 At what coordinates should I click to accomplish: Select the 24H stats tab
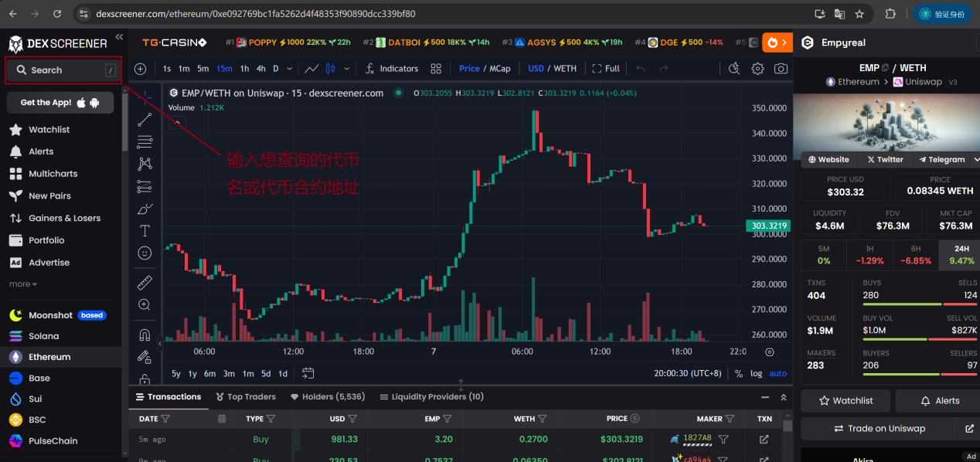[961, 254]
